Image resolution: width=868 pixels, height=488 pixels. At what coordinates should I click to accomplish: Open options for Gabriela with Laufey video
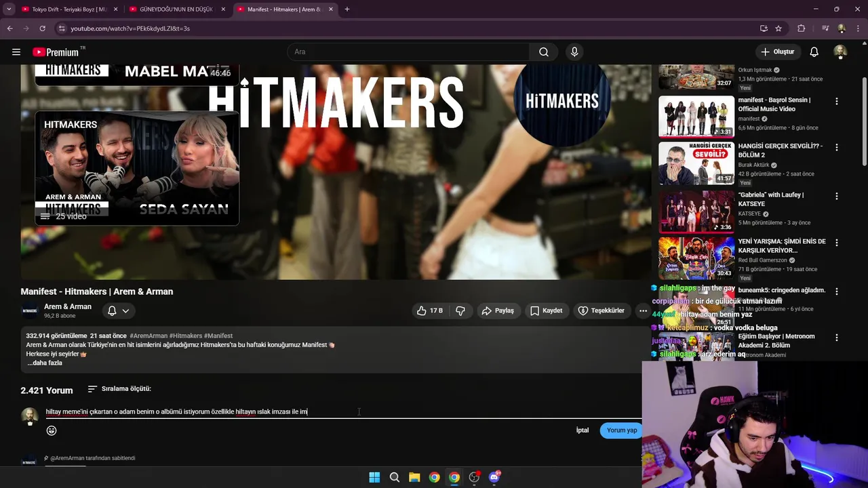[836, 196]
